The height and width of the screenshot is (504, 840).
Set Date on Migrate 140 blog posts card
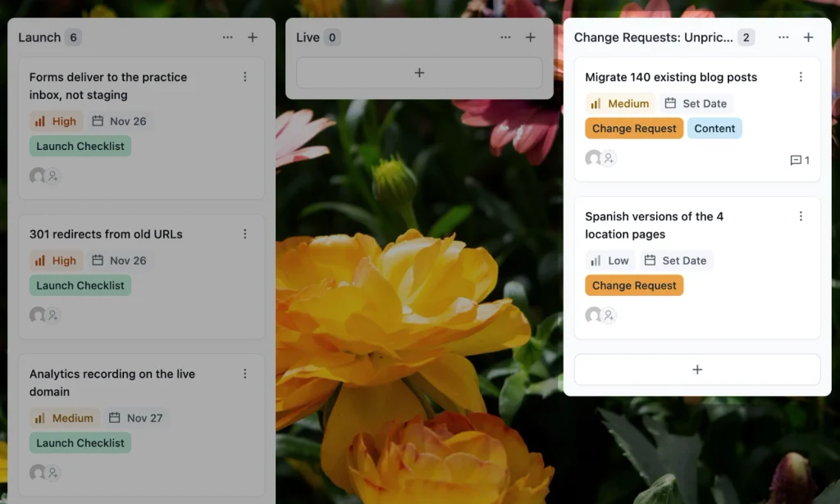click(696, 103)
